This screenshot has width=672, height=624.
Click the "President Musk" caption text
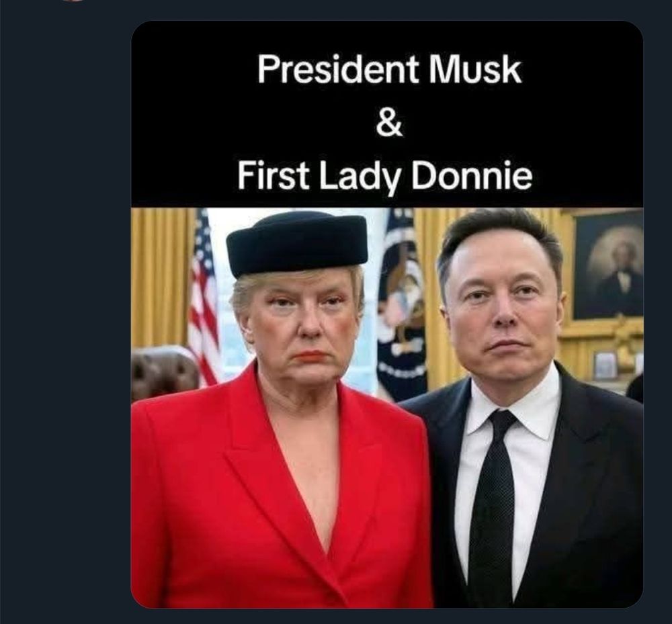pyautogui.click(x=389, y=70)
